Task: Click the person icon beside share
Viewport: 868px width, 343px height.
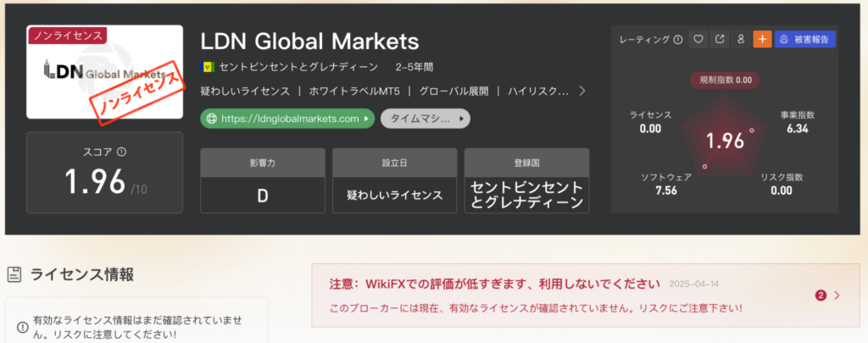Action: (x=741, y=39)
